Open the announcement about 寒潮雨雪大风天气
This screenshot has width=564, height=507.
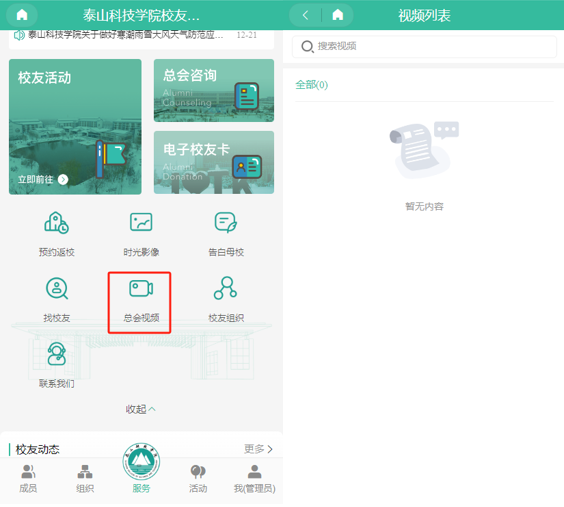pos(126,35)
